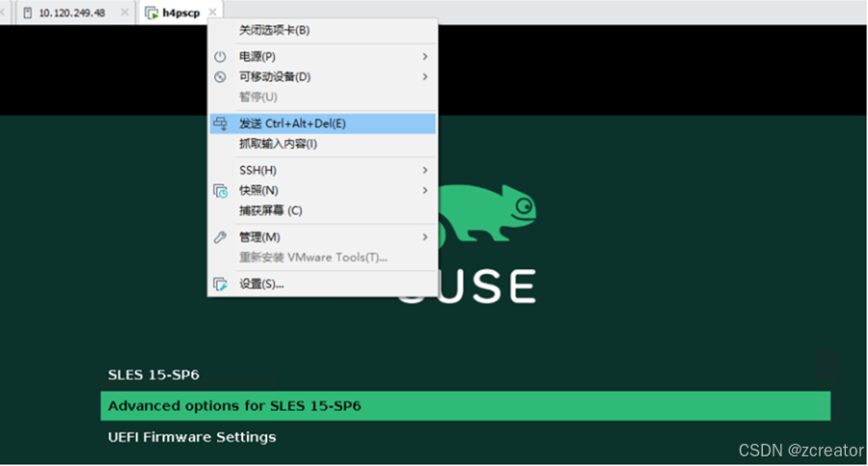Viewport: 868px width, 466px height.
Task: Select 发送 Ctrl+Alt+Del(E)
Action: (323, 123)
